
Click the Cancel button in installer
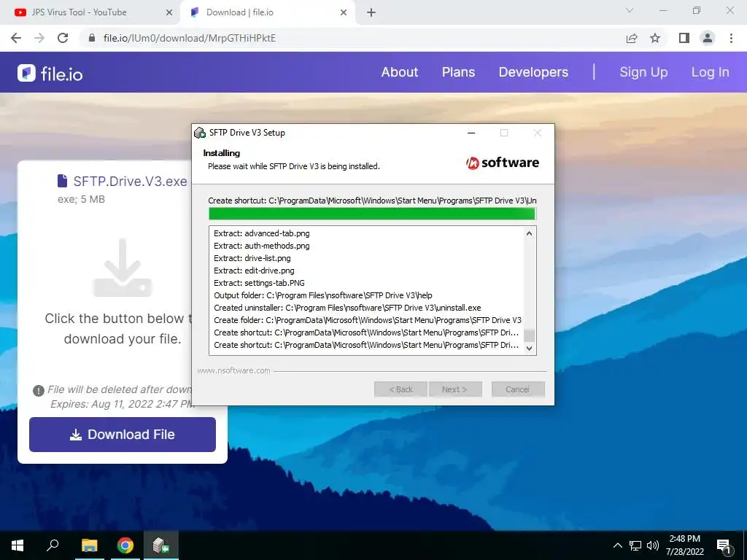click(x=518, y=389)
